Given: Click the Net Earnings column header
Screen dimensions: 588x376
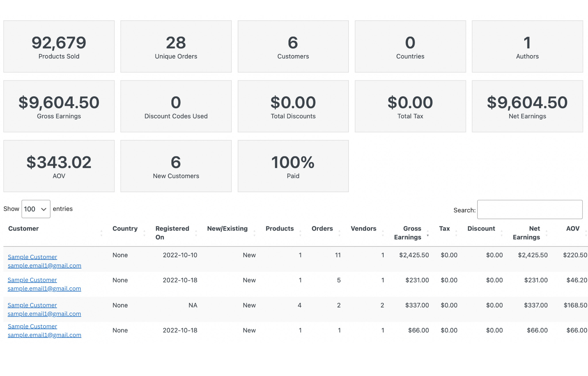Looking at the screenshot, I should coord(527,233).
